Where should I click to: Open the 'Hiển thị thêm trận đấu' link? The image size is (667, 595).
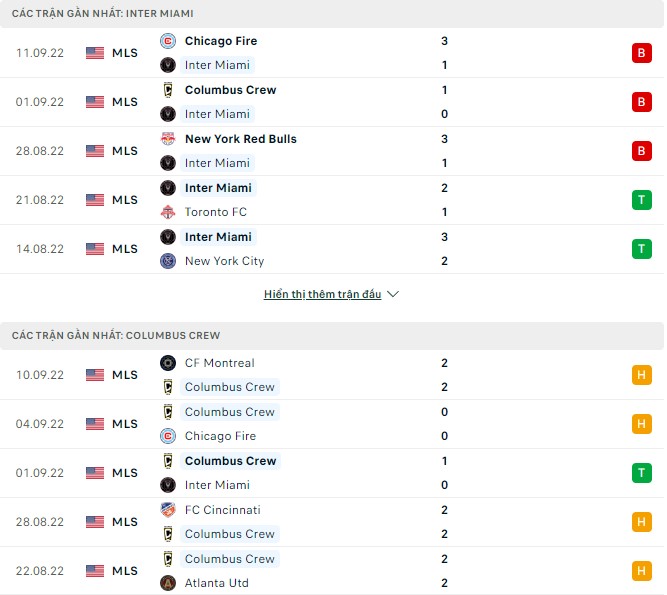click(x=323, y=295)
